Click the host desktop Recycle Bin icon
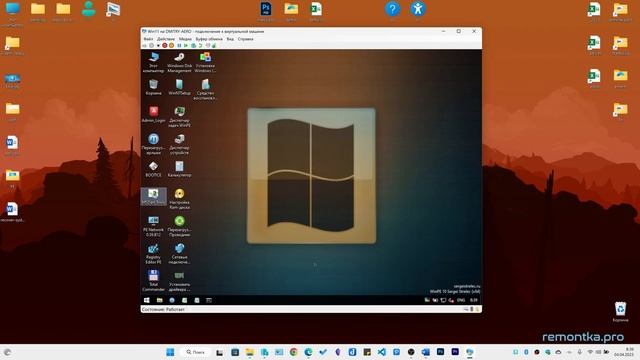 [x=620, y=312]
